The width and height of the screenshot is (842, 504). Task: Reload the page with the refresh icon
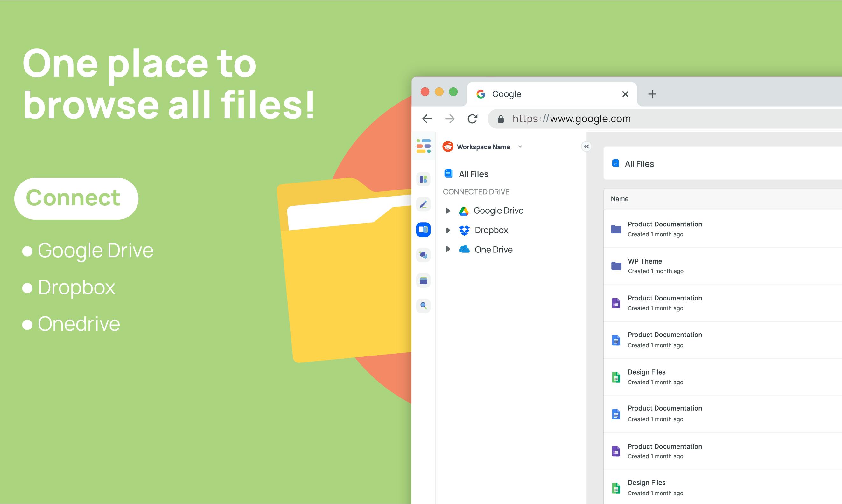click(473, 119)
